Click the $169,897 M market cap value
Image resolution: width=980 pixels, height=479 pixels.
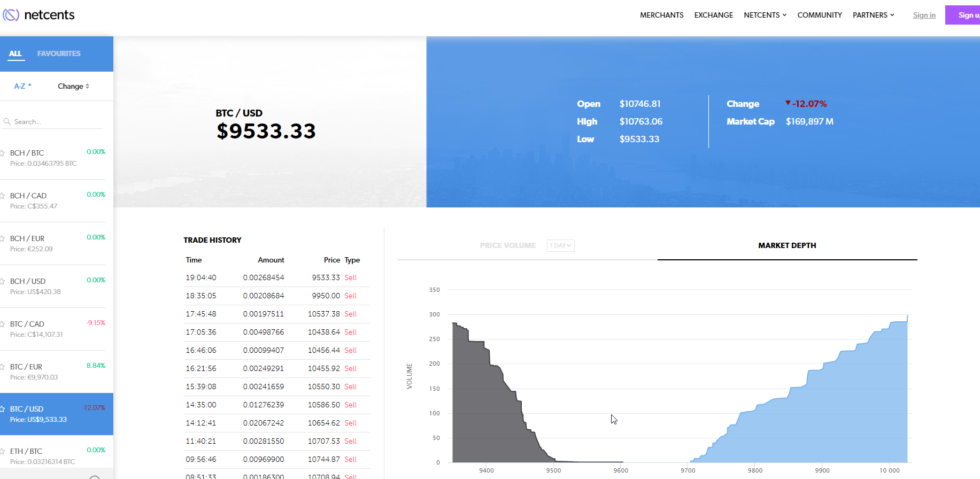point(809,121)
